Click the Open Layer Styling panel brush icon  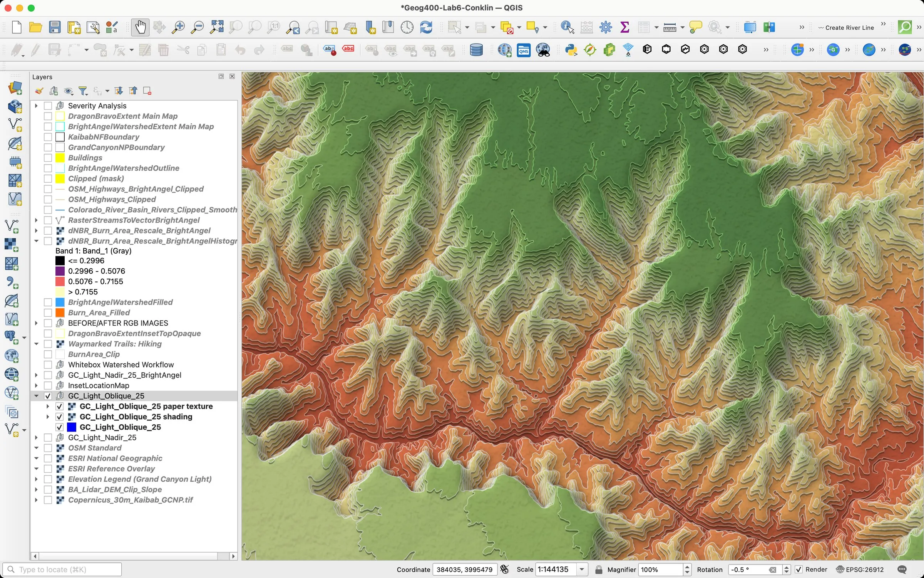click(39, 91)
